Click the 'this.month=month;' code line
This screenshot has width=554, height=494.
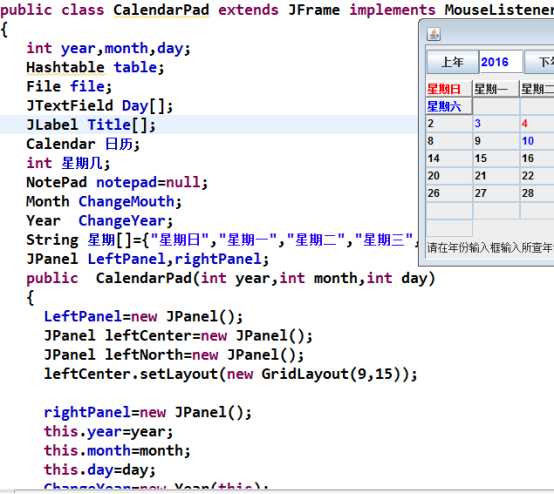(117, 451)
